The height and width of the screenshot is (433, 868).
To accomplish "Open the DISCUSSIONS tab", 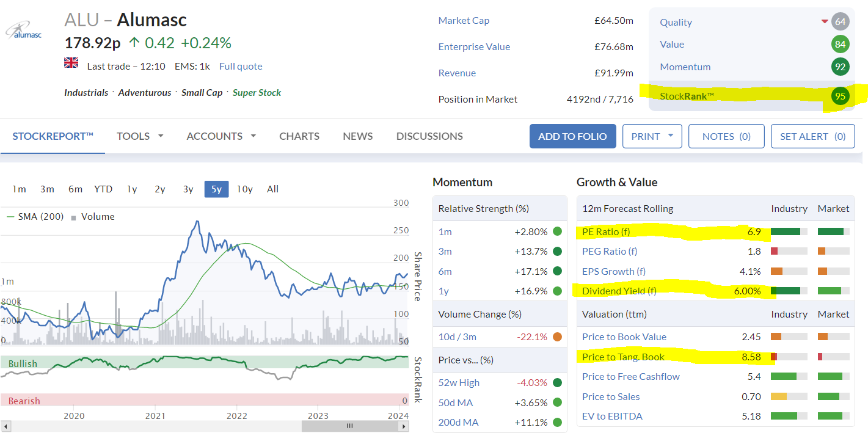I will [429, 136].
